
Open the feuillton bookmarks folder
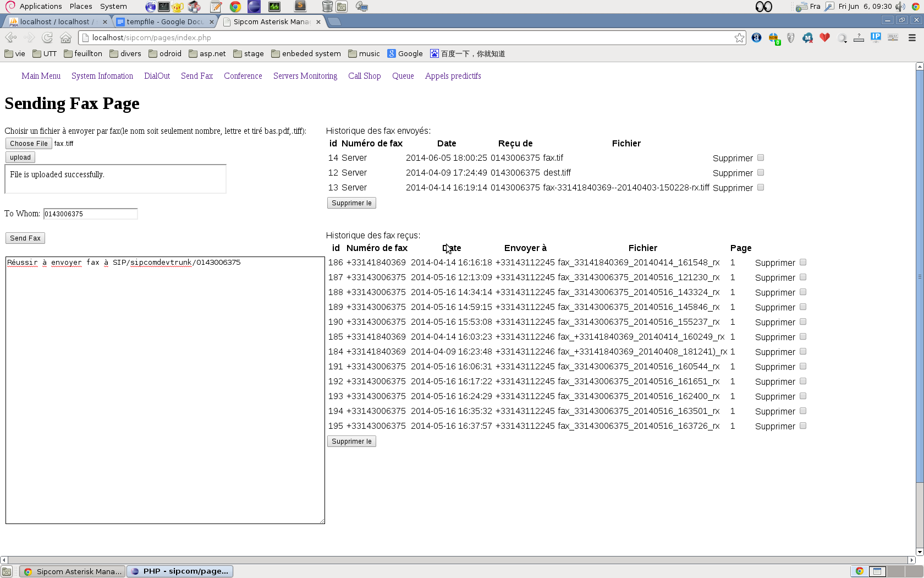coord(82,53)
